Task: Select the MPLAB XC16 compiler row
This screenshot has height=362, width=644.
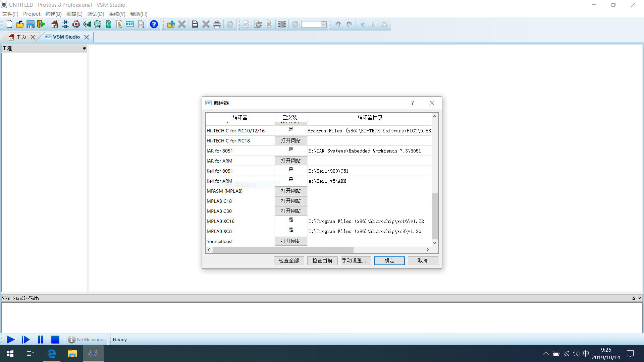Action: 319,221
